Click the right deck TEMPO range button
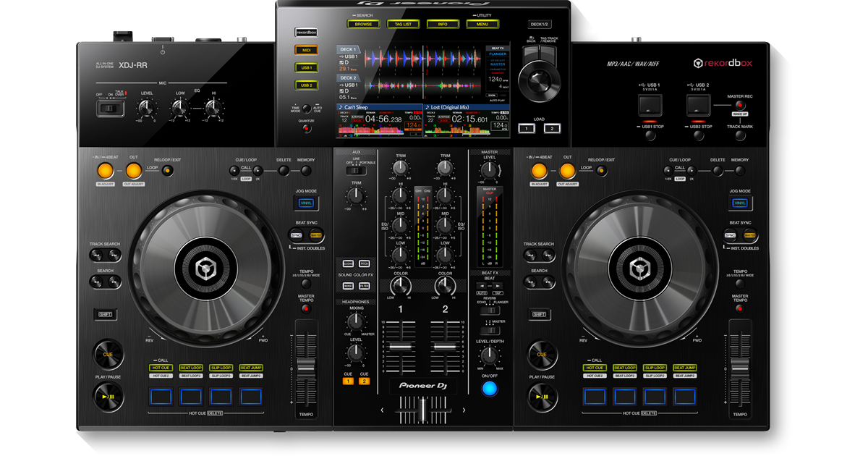 pos(740,283)
